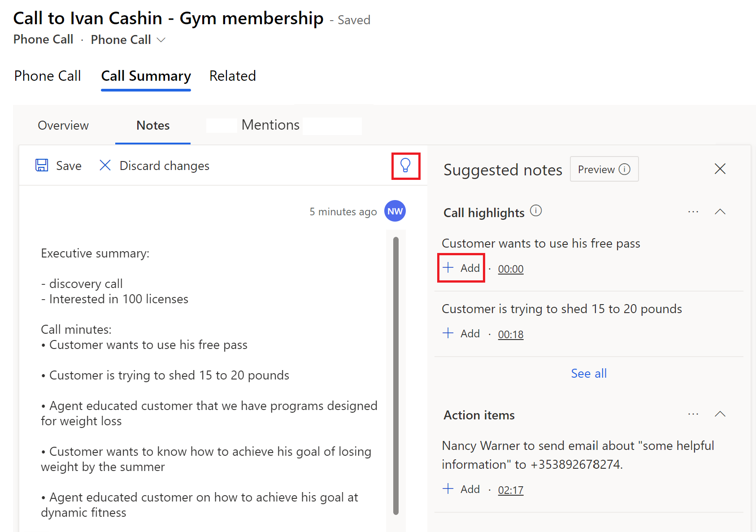
Task: Click the NW user avatar
Action: click(x=395, y=211)
